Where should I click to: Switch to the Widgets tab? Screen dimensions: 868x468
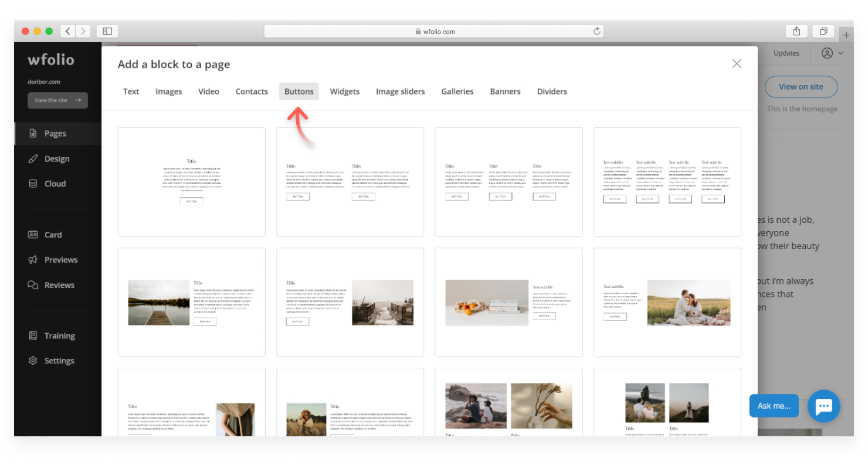(345, 91)
